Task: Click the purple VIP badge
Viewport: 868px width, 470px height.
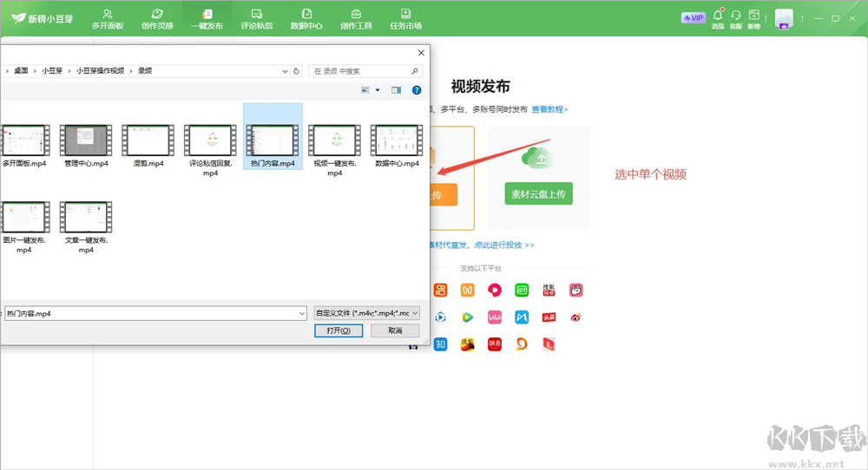Action: click(693, 17)
